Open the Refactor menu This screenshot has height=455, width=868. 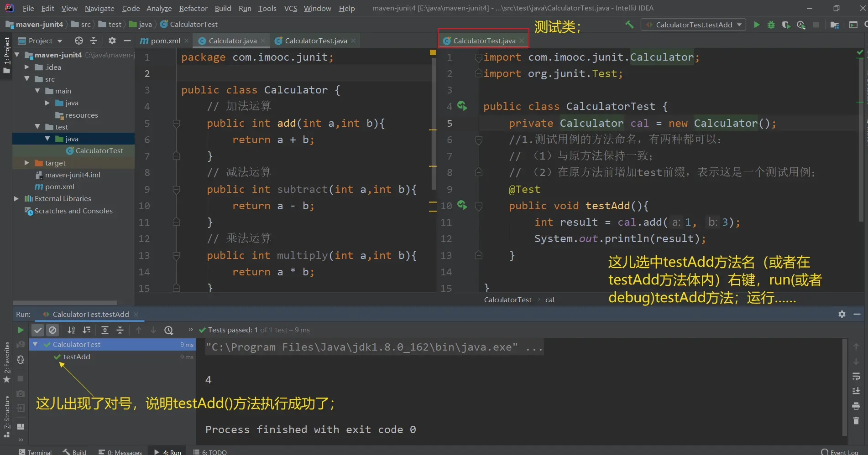coord(193,8)
